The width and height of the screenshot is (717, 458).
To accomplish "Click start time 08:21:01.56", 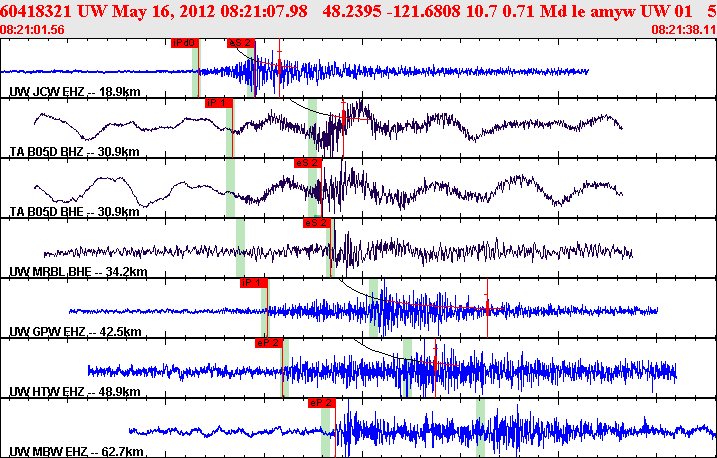I will click(x=32, y=30).
